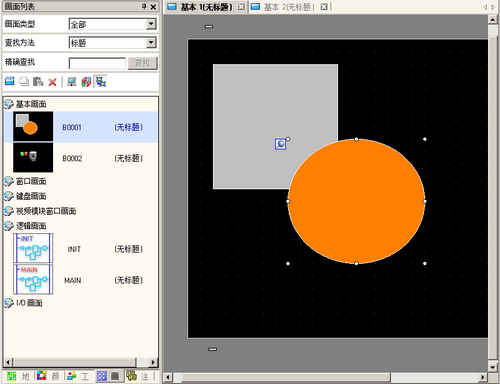Select the B0001 screen thumbnail
The width and height of the screenshot is (500, 384).
pos(33,126)
